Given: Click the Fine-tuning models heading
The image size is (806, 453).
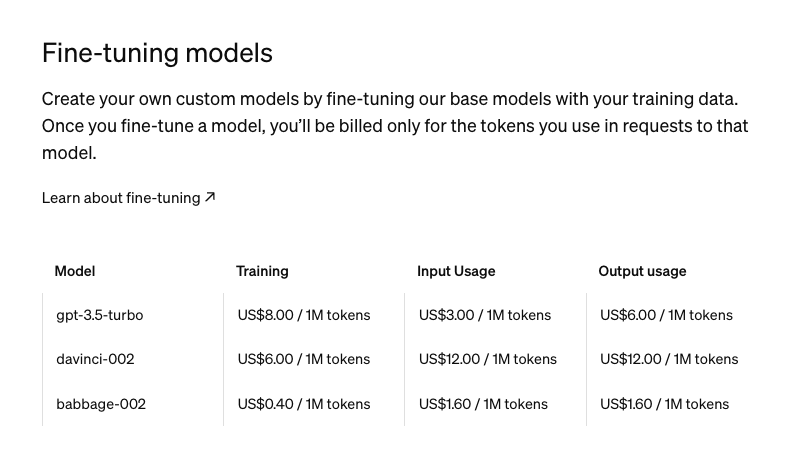Looking at the screenshot, I should pos(157,53).
